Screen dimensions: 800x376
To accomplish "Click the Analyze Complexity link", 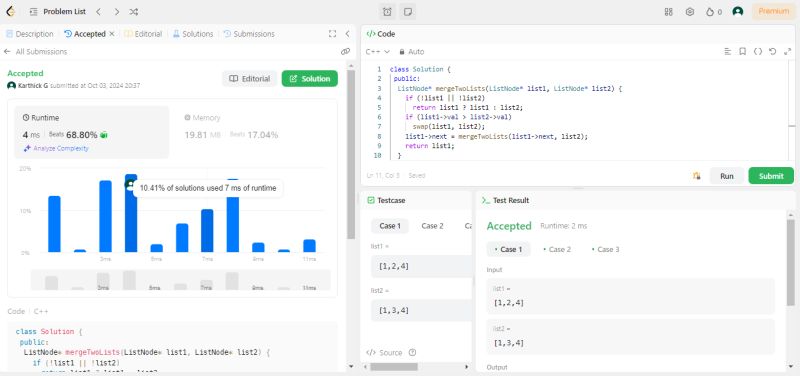I will (x=56, y=148).
